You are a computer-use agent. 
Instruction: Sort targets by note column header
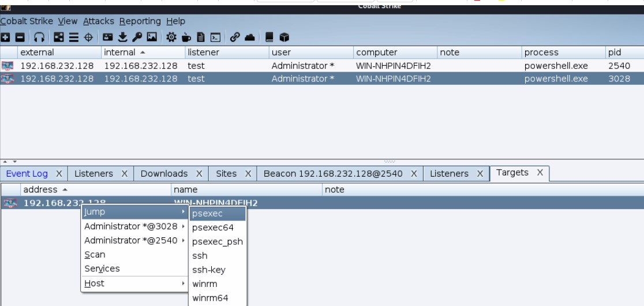(x=483, y=190)
